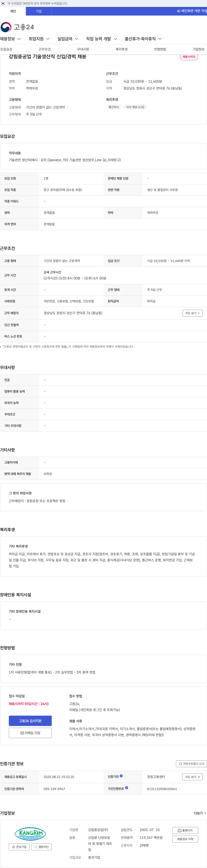Click 국민연금, 고용보험 insurance cell
This screenshot has height=868, width=207.
69,301
